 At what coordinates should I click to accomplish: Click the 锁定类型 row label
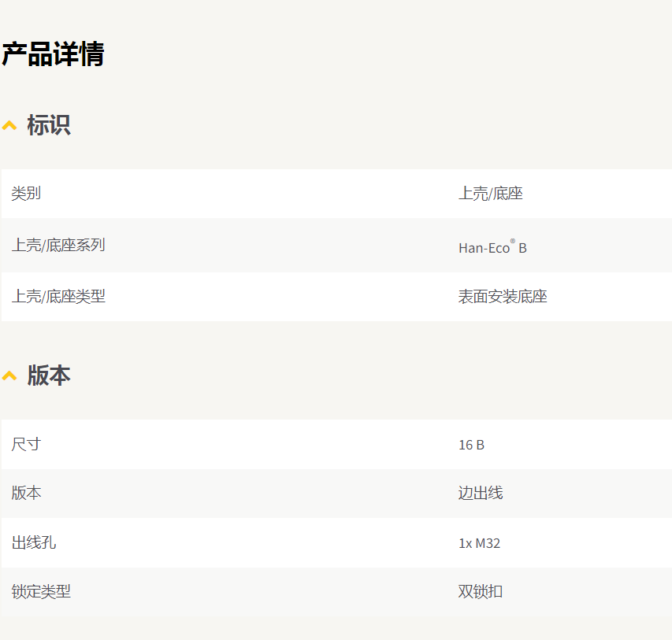41,592
